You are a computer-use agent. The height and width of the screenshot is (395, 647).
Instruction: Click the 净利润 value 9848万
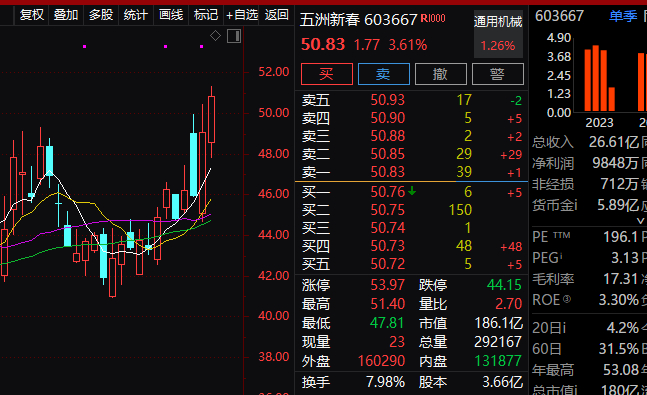(x=615, y=163)
